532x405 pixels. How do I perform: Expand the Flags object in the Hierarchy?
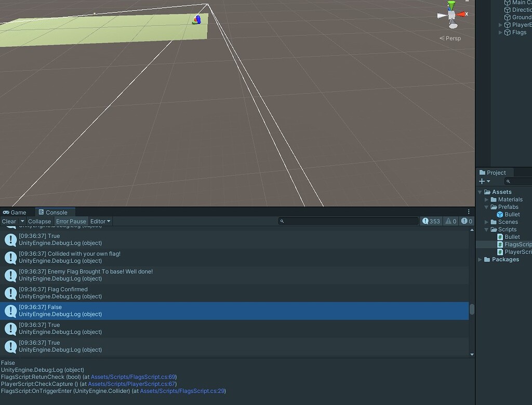click(x=501, y=32)
